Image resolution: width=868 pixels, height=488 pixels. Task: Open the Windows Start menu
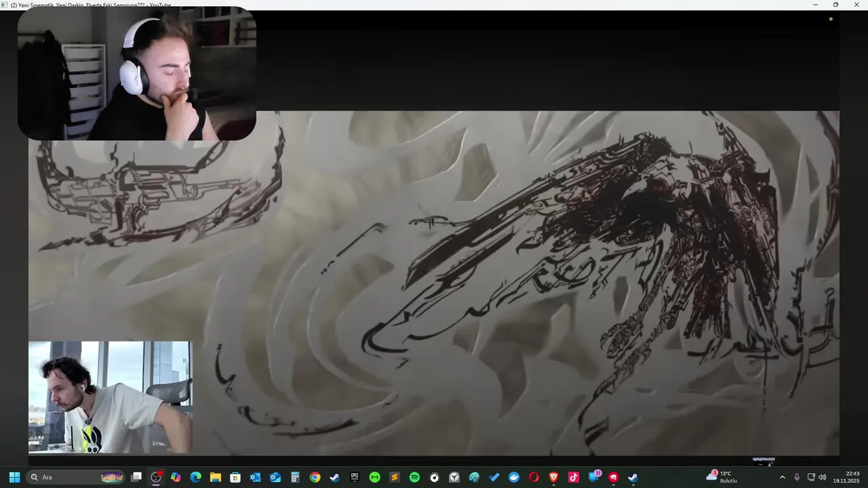pyautogui.click(x=14, y=477)
